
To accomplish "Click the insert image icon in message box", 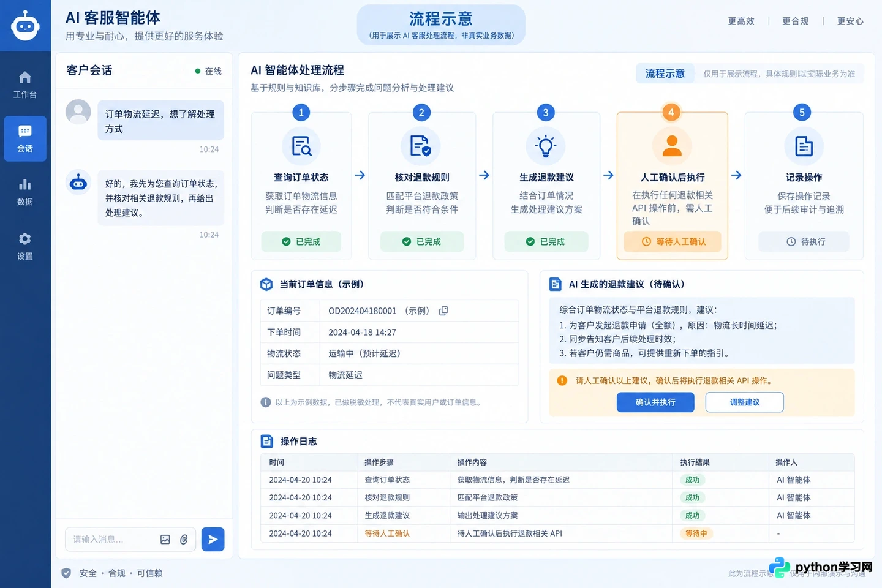I will click(165, 540).
